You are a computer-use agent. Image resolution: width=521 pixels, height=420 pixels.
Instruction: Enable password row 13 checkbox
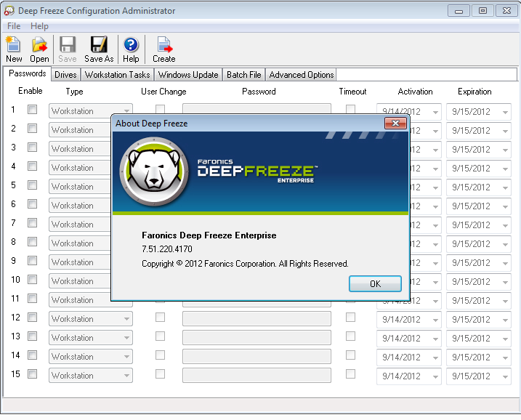point(32,336)
